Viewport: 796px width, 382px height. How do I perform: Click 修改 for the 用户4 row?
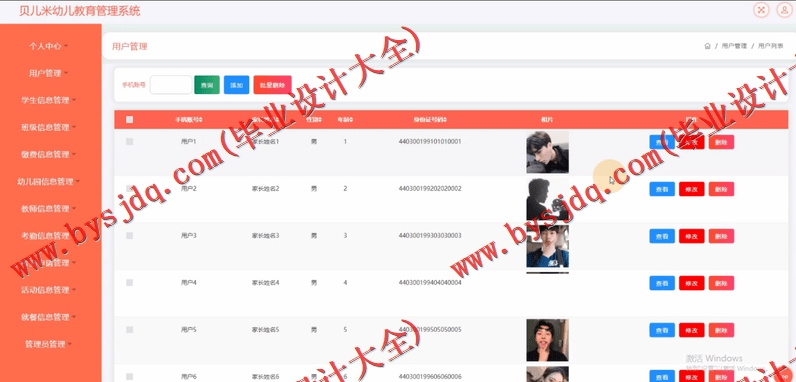tap(692, 283)
